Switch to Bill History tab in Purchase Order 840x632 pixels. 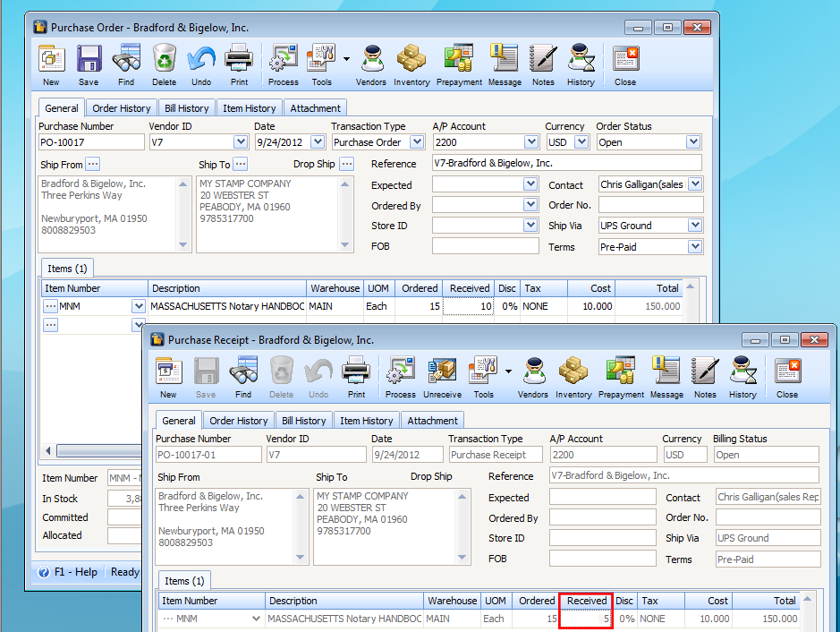186,108
